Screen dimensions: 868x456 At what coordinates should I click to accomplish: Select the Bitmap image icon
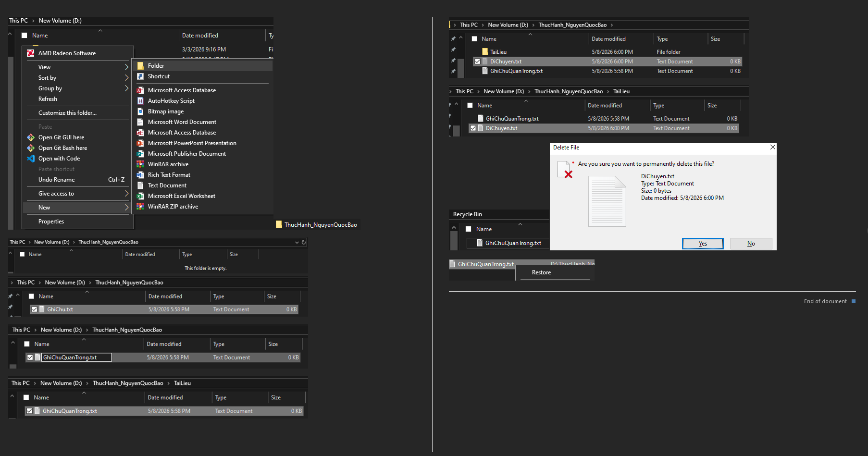click(140, 111)
